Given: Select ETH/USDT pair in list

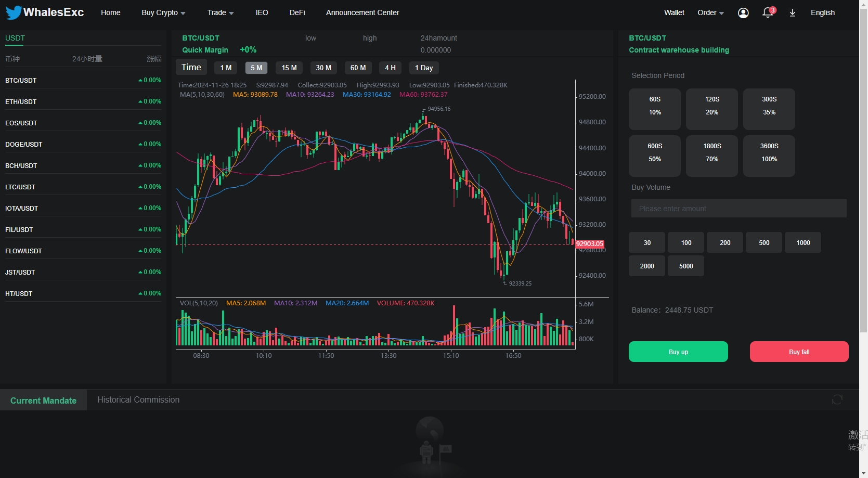Looking at the screenshot, I should (x=83, y=101).
